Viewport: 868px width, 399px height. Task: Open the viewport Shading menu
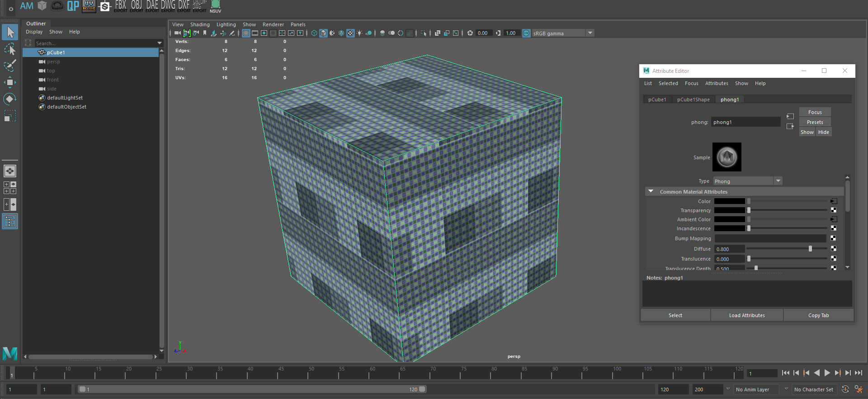pyautogui.click(x=199, y=24)
